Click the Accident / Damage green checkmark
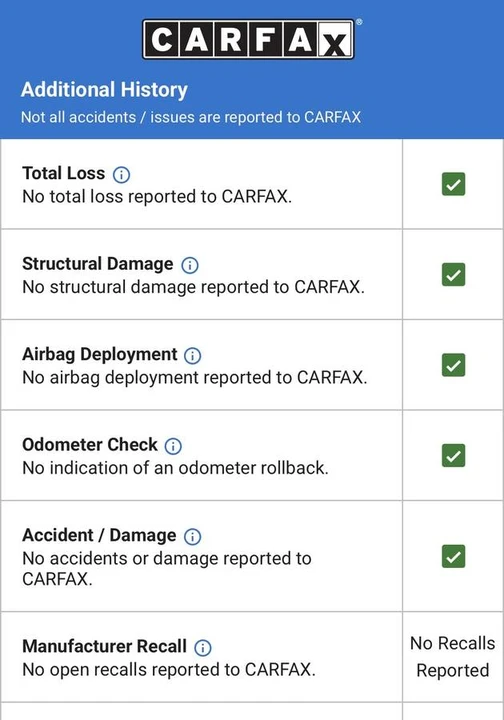This screenshot has height=720, width=504. (454, 557)
